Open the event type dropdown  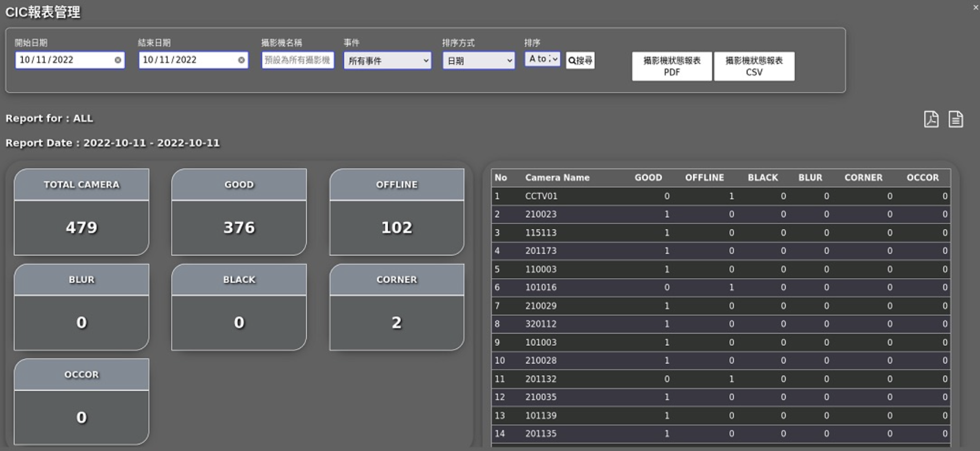click(387, 60)
